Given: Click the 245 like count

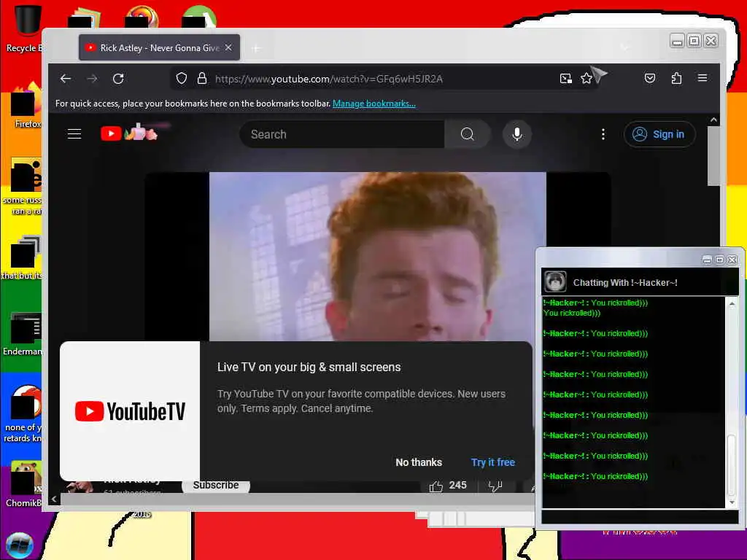Looking at the screenshot, I should [x=457, y=485].
